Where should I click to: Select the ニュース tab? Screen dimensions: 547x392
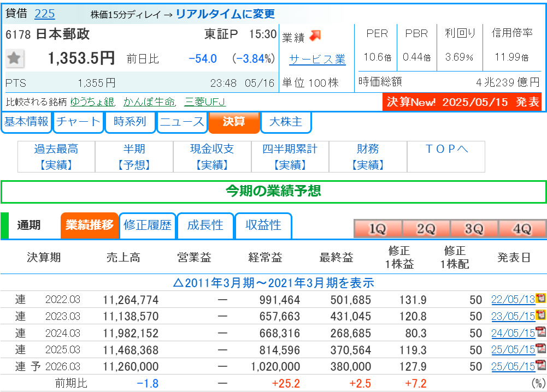[182, 122]
